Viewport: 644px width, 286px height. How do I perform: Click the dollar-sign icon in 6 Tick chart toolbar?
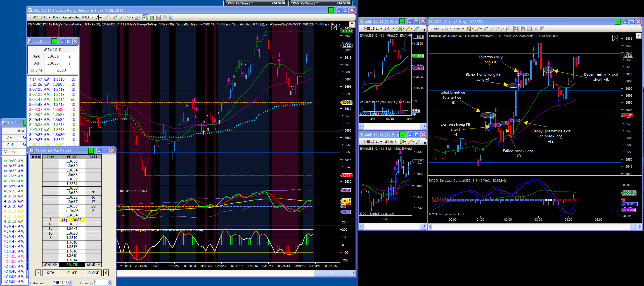click(165, 17)
